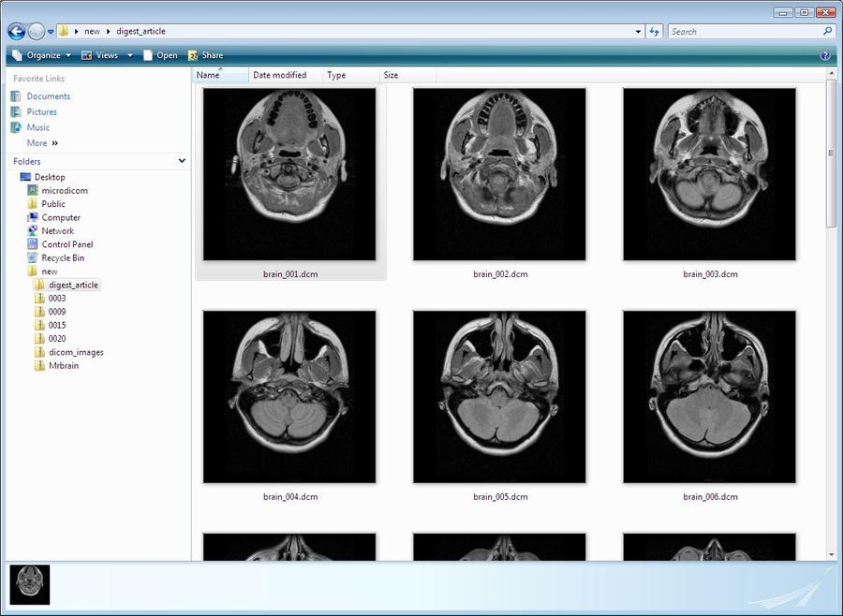Screen dimensions: 843x616
Task: Open the address bar history dropdown
Action: coord(636,31)
